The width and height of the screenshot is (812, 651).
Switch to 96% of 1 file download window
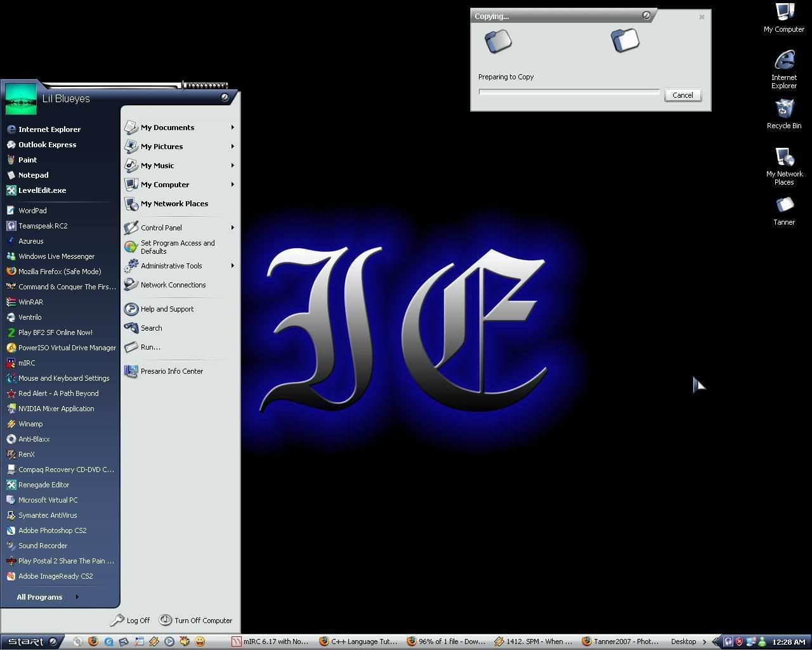[446, 641]
